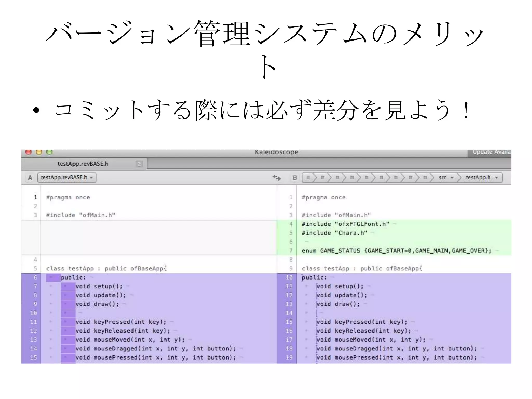532x399 pixels.
Task: Click the tab badge showing 2
Action: 139,164
